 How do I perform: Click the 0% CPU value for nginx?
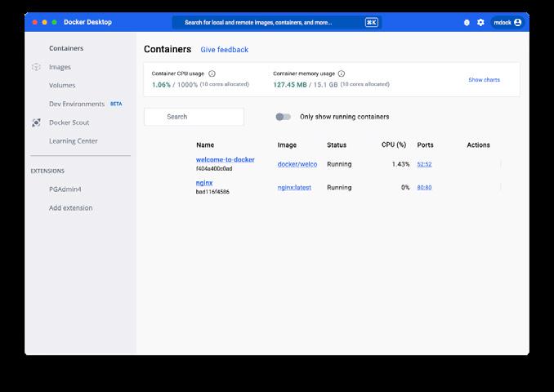[405, 188]
